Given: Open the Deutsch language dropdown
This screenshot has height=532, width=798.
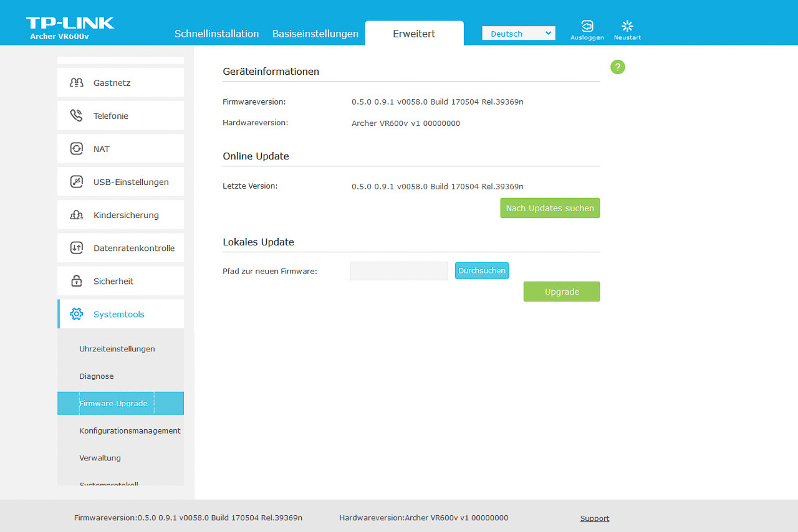Looking at the screenshot, I should pos(518,34).
